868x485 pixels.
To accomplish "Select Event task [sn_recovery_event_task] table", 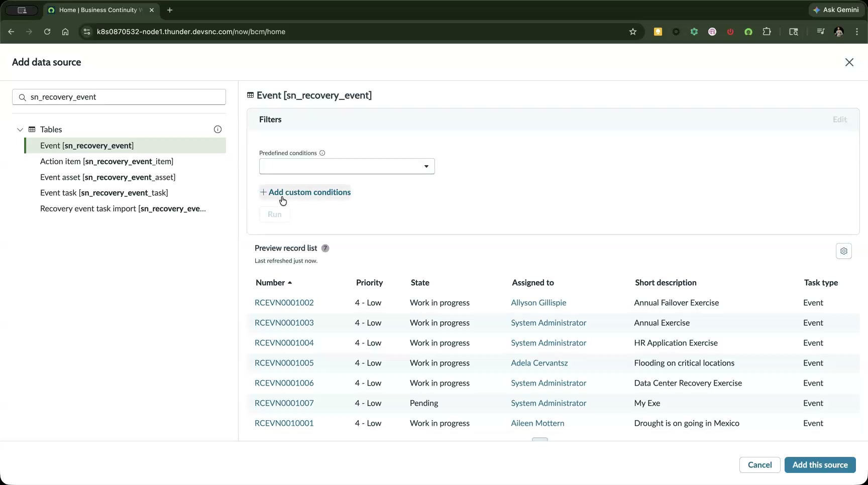I will click(x=104, y=193).
